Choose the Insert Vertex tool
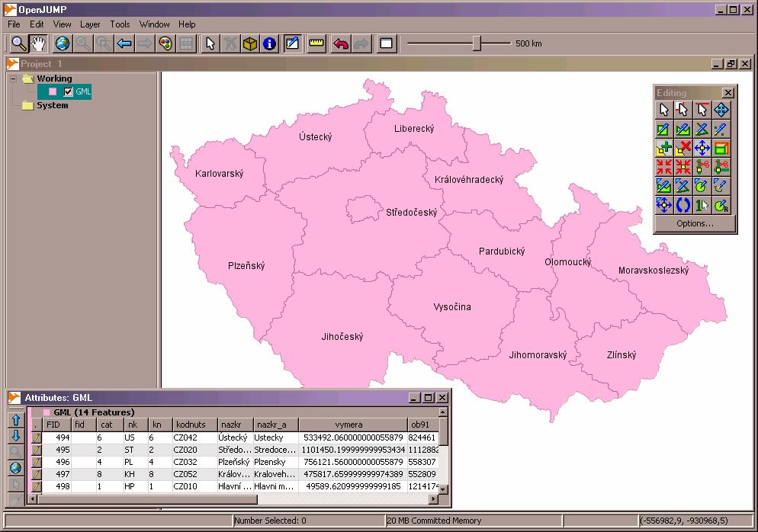 (663, 148)
